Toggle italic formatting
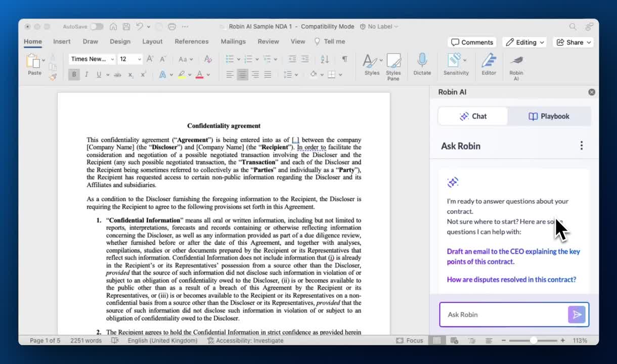617x364 pixels. pyautogui.click(x=86, y=75)
